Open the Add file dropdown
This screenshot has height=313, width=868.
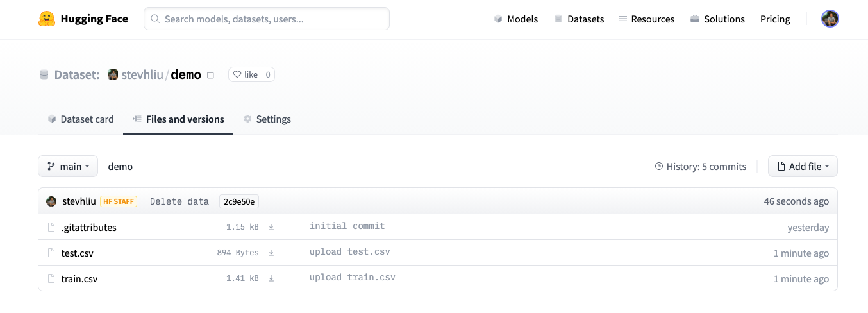point(803,167)
